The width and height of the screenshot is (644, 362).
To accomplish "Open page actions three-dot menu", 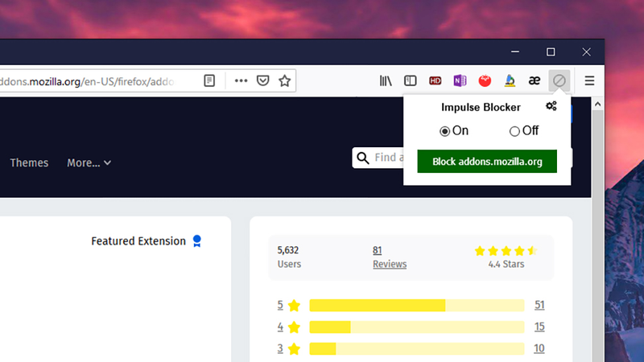I will pos(241,81).
